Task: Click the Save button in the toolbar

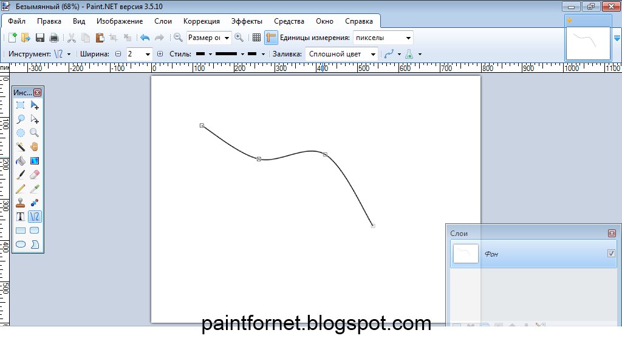Action: (40, 37)
